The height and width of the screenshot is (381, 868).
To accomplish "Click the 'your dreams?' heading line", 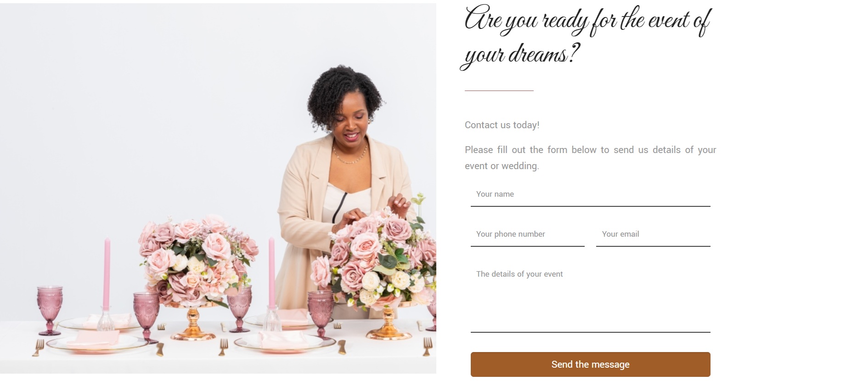I will [x=520, y=55].
